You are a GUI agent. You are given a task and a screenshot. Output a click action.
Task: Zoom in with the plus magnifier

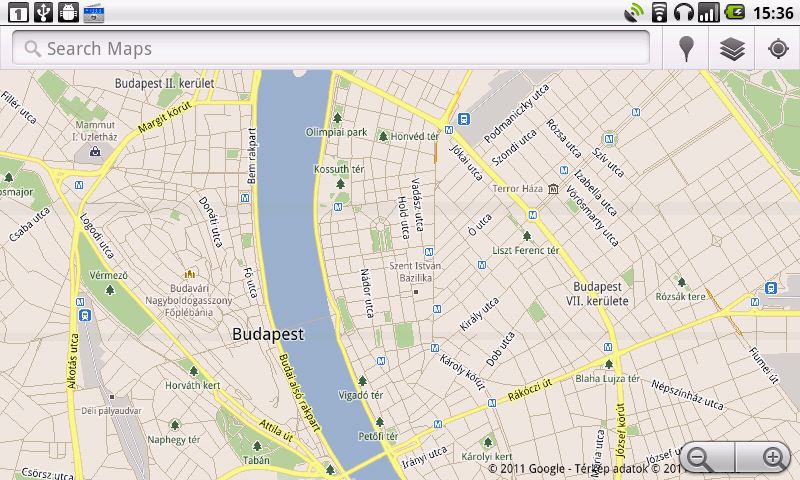(773, 458)
